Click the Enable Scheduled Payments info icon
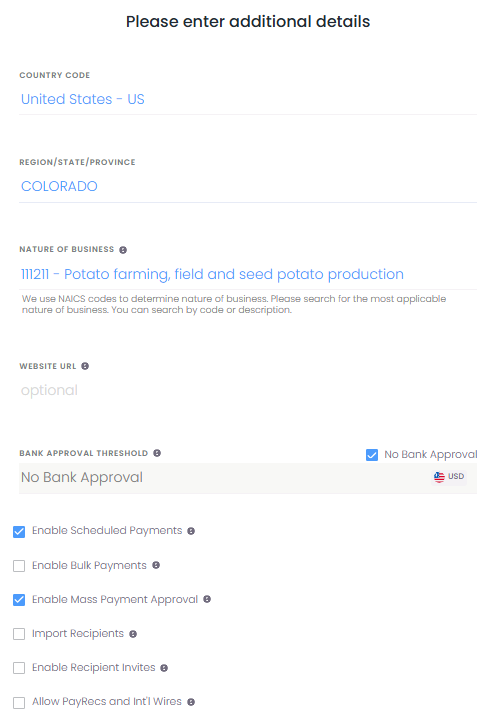491x726 pixels. [191, 531]
